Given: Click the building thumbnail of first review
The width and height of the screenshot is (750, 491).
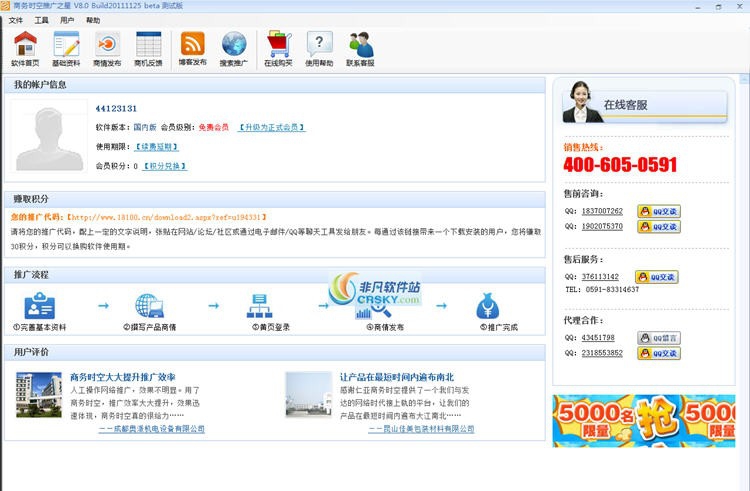Looking at the screenshot, I should pos(39,395).
